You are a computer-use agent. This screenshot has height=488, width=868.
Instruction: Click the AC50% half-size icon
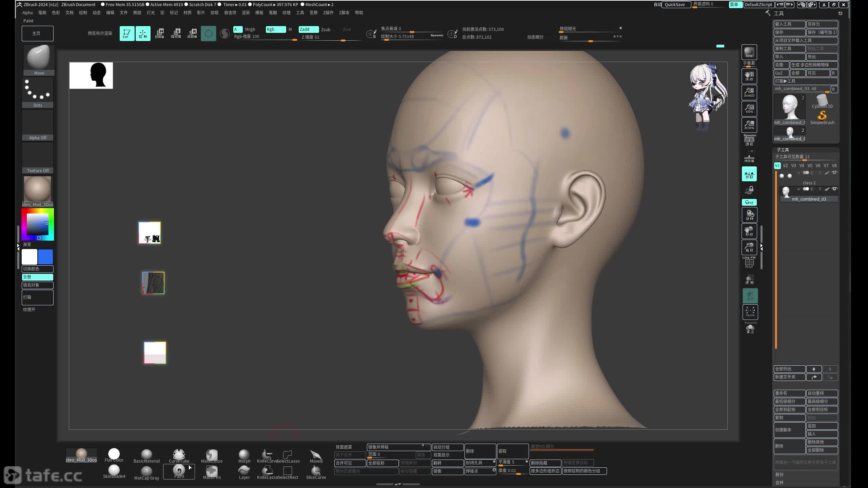tap(749, 125)
